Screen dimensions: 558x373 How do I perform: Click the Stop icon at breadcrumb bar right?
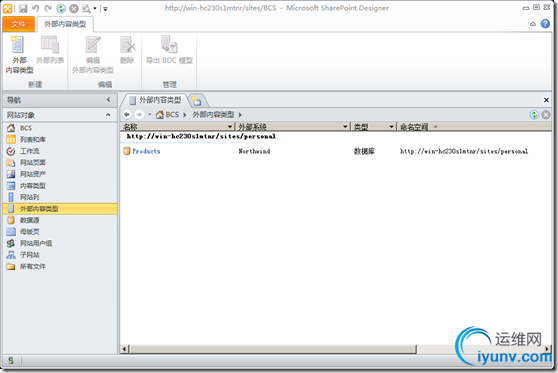546,115
